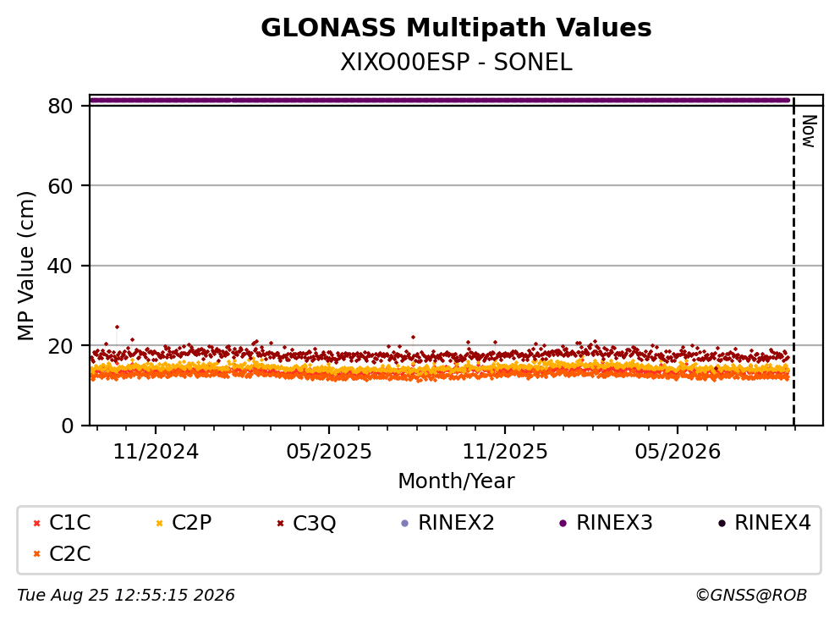Click the C3Q legend marker
Image resolution: width=840 pixels, height=621 pixels.
point(280,524)
